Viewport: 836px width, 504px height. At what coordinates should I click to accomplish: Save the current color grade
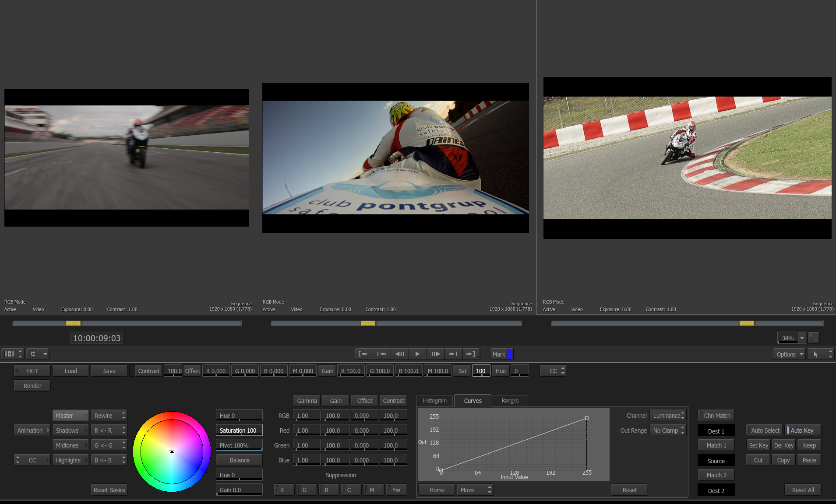(109, 371)
